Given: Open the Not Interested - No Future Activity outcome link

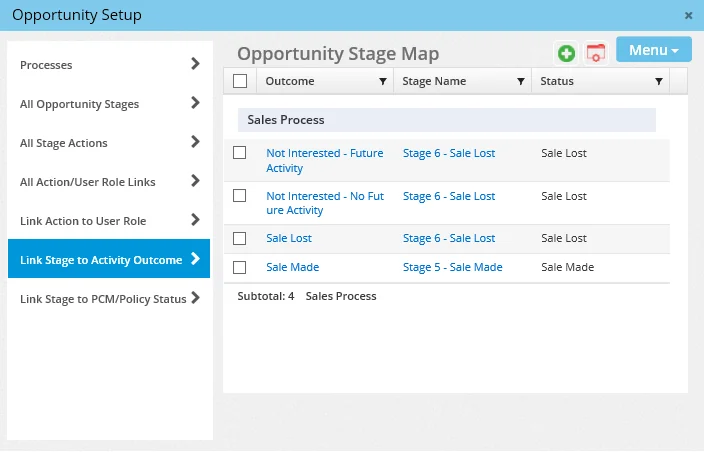Looking at the screenshot, I should click(325, 203).
